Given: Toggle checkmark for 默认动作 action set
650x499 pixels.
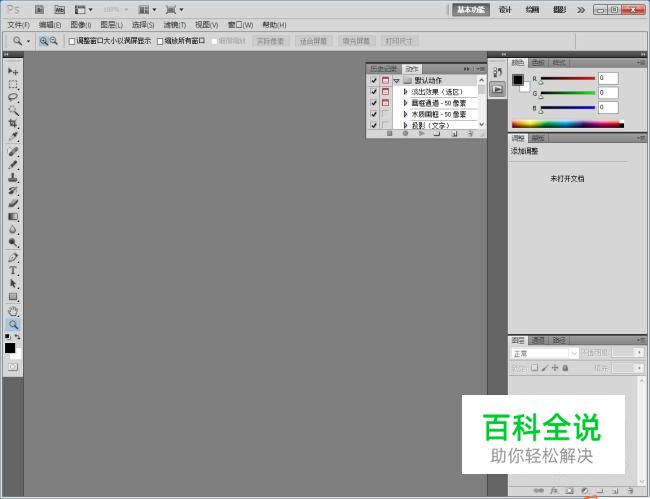Looking at the screenshot, I should tap(374, 80).
